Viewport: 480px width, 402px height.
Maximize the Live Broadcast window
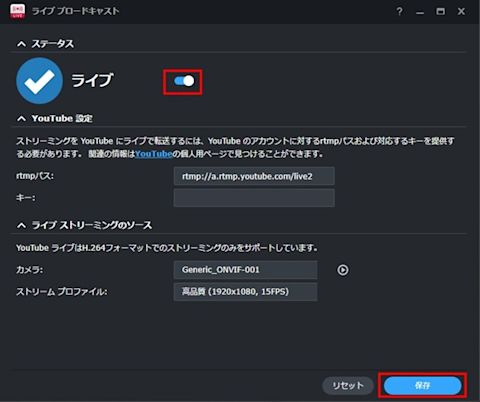tap(440, 12)
